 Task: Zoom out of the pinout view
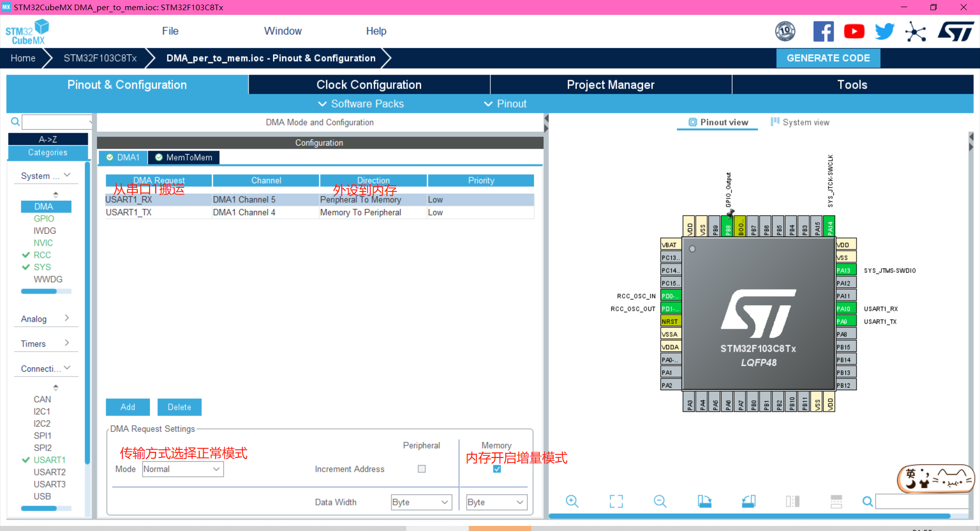[x=660, y=501]
